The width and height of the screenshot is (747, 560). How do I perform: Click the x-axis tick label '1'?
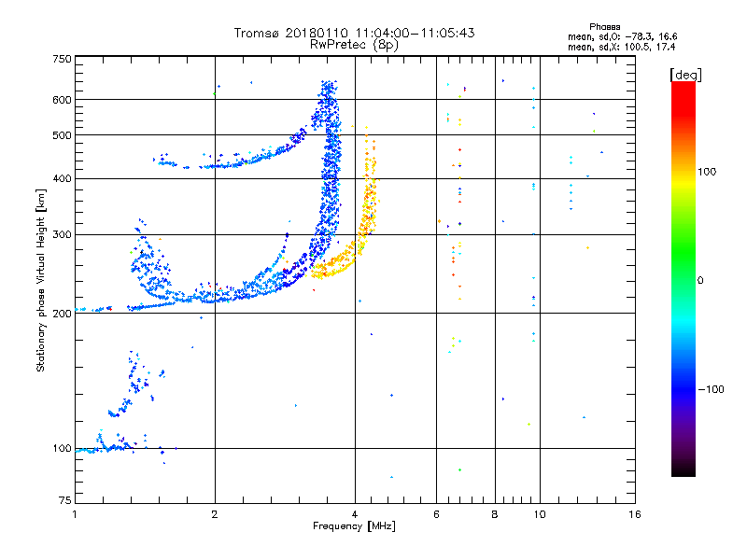point(75,514)
